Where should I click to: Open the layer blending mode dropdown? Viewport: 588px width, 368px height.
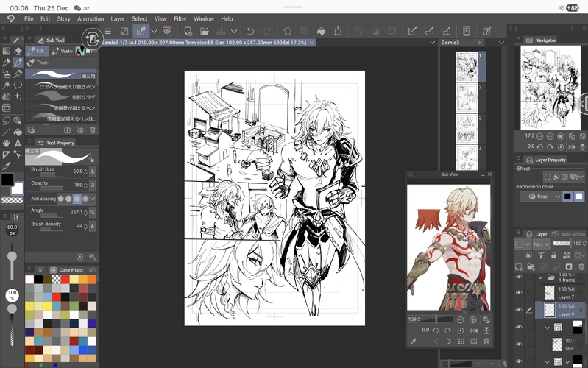(541, 244)
